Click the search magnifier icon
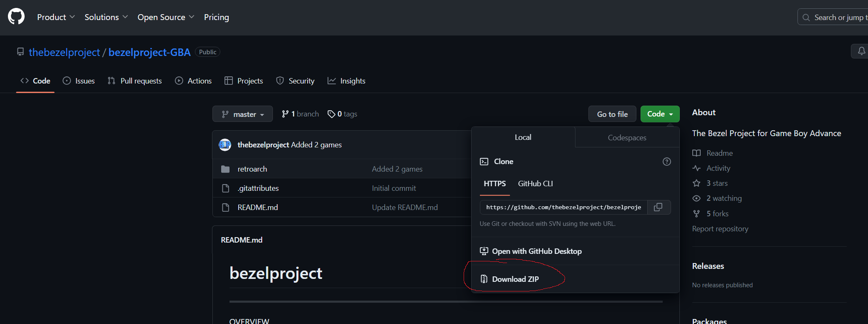Image resolution: width=868 pixels, height=324 pixels. pos(806,18)
